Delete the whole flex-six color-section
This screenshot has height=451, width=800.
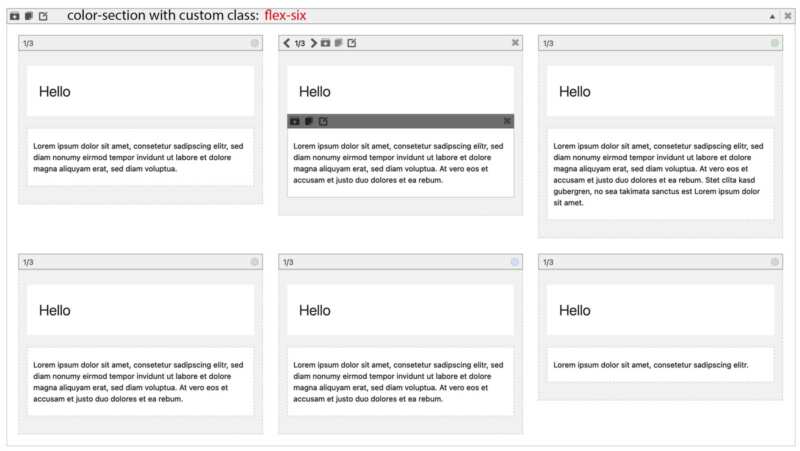(788, 16)
